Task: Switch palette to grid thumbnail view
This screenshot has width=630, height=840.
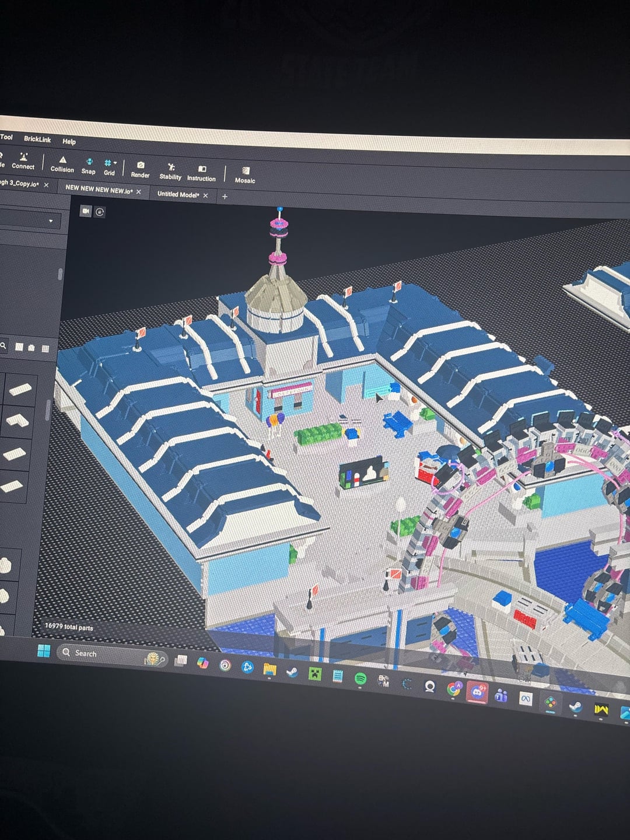Action: (x=45, y=348)
